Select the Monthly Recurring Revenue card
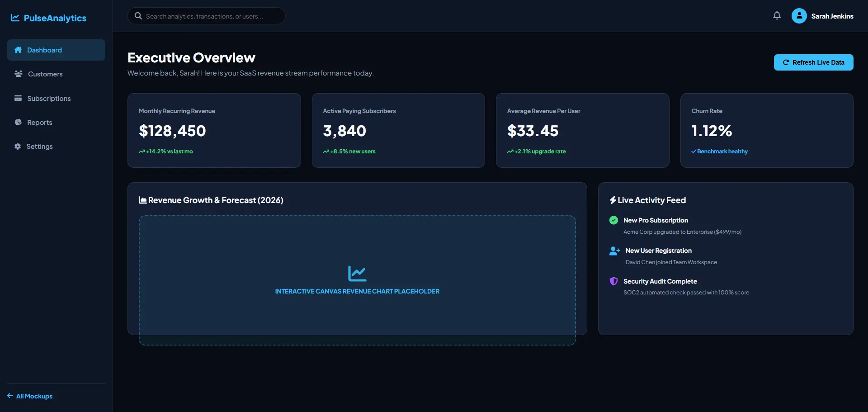Screen dimensions: 868x412 pyautogui.click(x=214, y=130)
